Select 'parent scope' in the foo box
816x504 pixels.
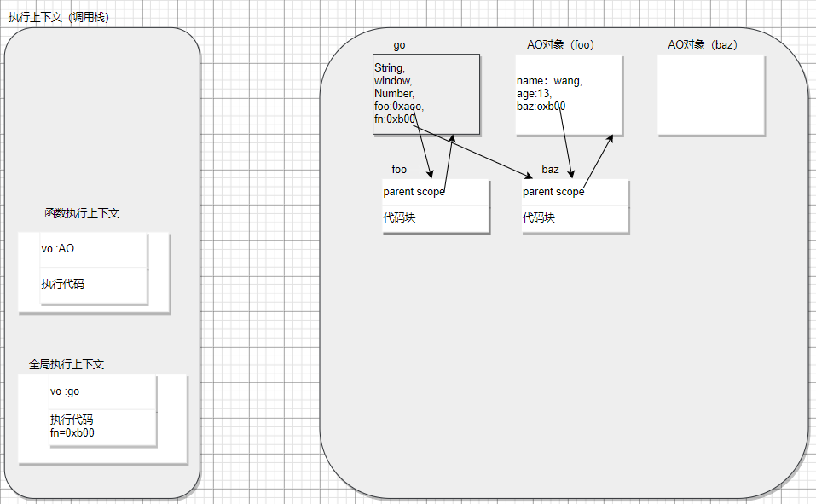click(x=414, y=192)
